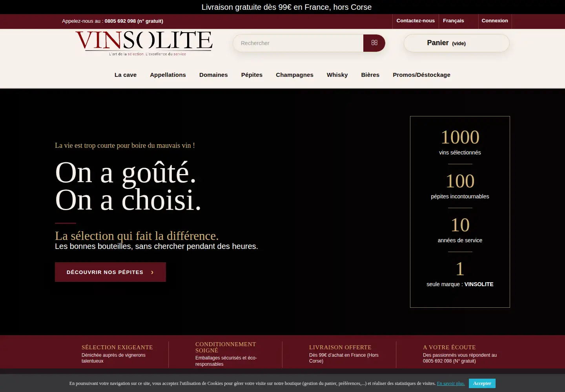This screenshot has width=565, height=392.
Task: Click the Connexion link
Action: 495,21
